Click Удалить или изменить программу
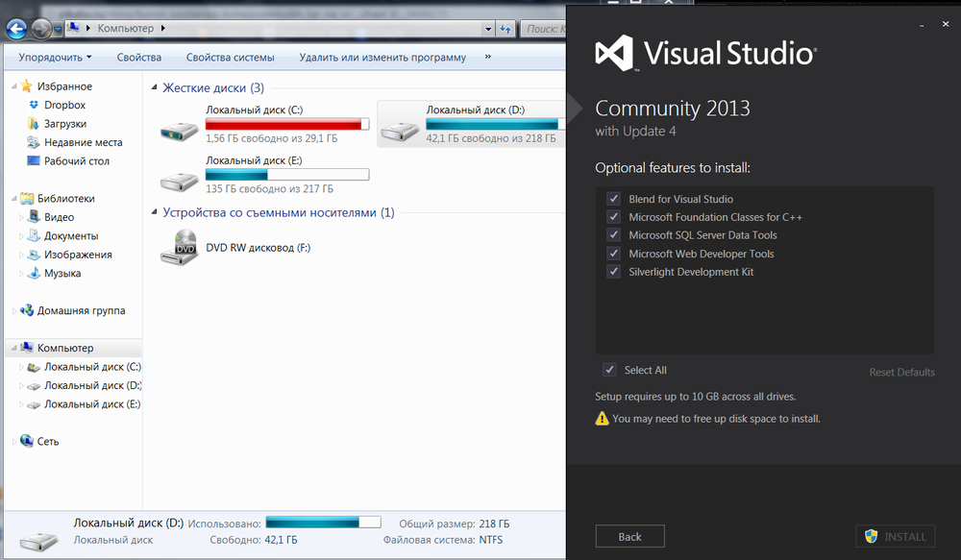The height and width of the screenshot is (560, 961). [x=382, y=57]
